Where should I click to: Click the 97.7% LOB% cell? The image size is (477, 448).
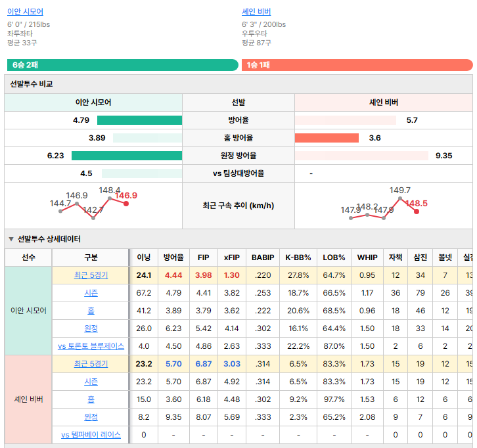[x=334, y=399]
